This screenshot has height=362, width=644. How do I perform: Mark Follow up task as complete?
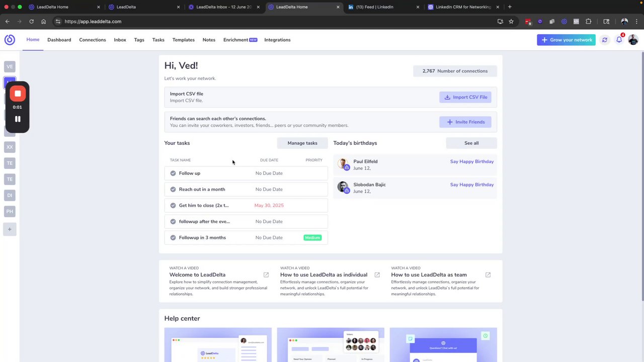tap(173, 173)
